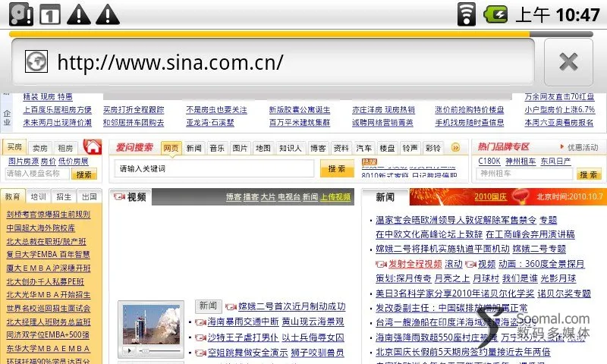Click 搜索 button in 热门品牌专区
The height and width of the screenshot is (364, 607).
[589, 174]
